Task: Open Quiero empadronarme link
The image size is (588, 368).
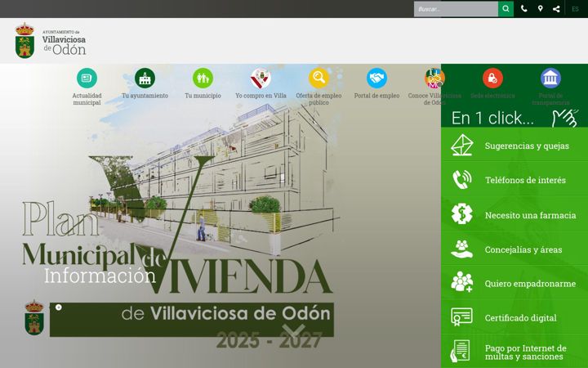Action: tap(530, 284)
